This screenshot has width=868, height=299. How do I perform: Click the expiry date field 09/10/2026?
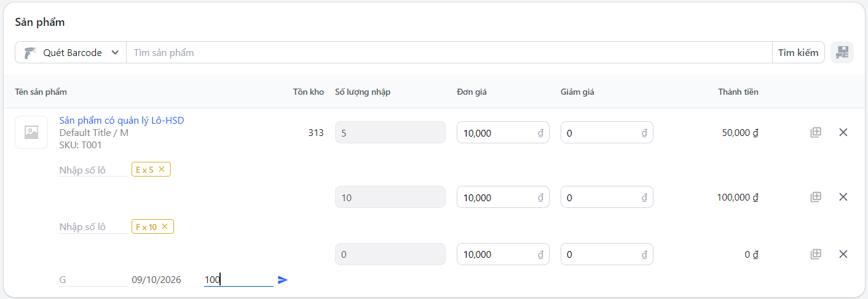tap(164, 280)
